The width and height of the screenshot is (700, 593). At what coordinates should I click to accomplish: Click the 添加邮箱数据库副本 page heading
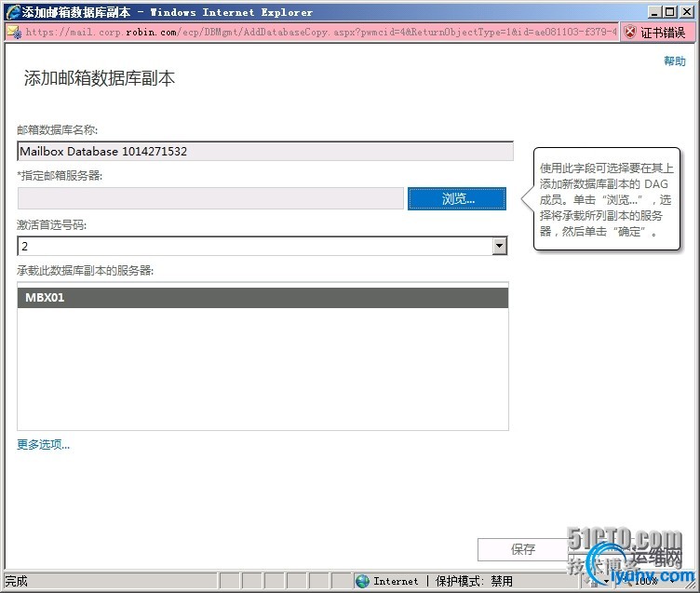pyautogui.click(x=99, y=78)
